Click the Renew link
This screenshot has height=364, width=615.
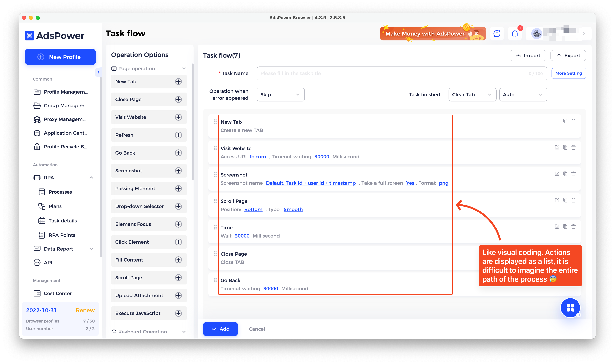(85, 310)
